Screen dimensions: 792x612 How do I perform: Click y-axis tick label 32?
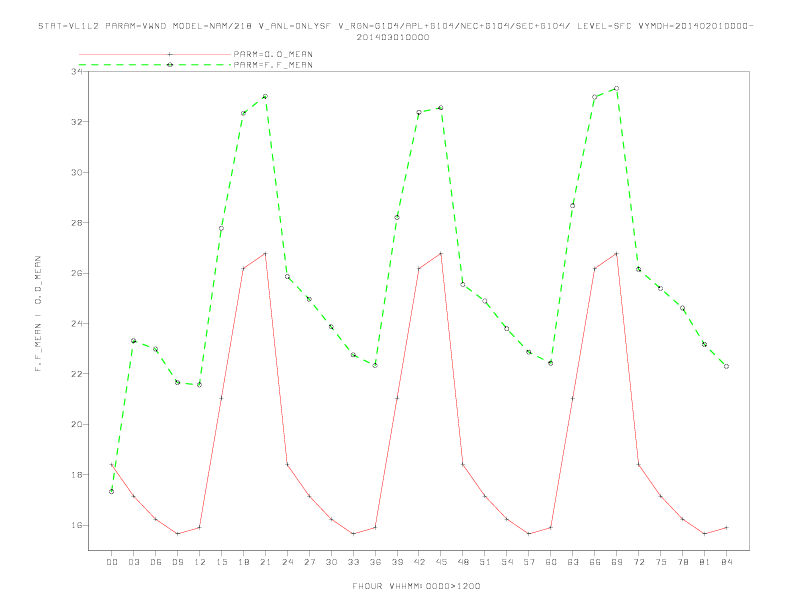coord(77,122)
